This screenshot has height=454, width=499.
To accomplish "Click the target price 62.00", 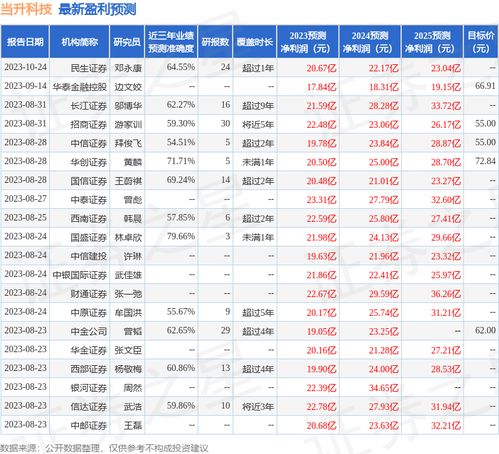I will pos(485,330).
